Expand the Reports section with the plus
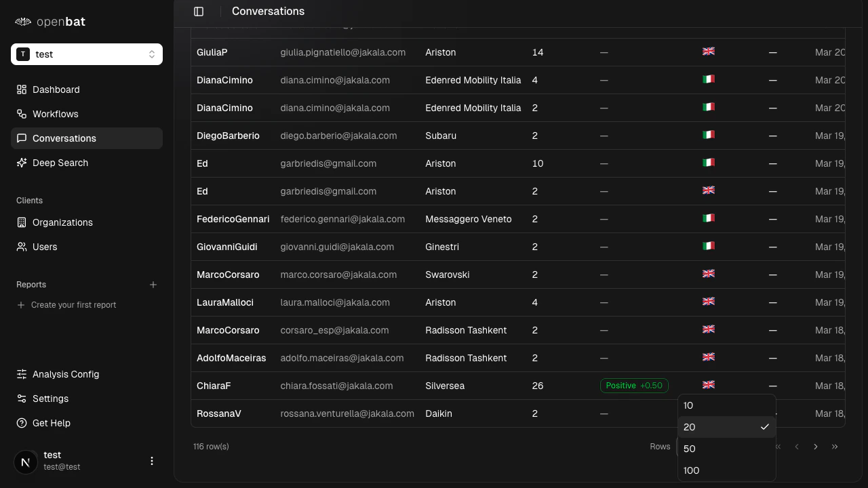Viewport: 868px width, 488px height. (x=153, y=285)
